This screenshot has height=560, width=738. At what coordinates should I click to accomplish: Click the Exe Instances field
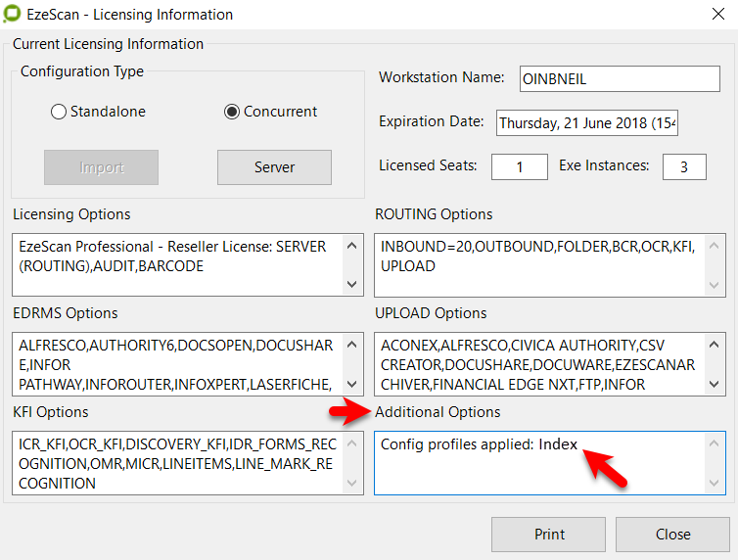(683, 167)
